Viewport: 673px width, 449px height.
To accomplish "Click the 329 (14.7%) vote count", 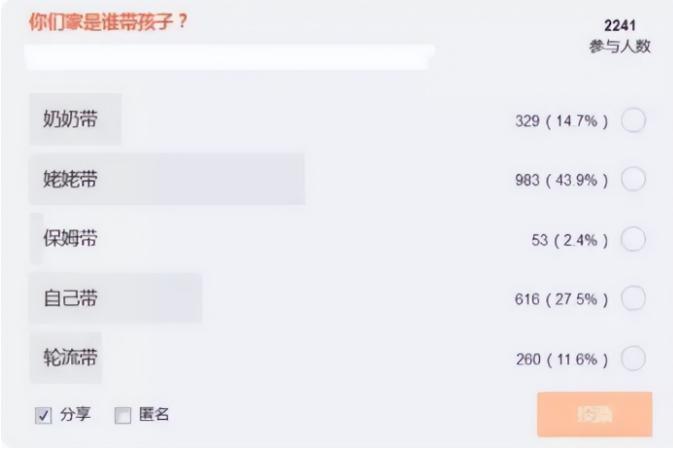I will click(x=561, y=121).
